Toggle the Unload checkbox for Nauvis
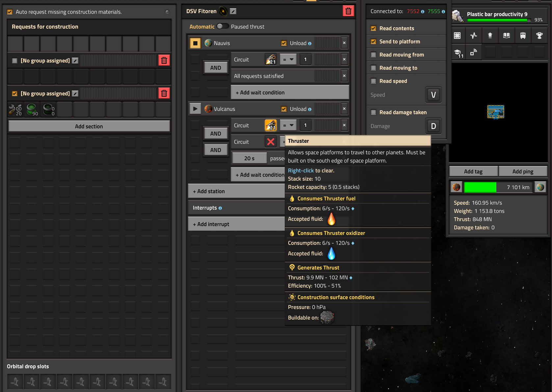This screenshot has width=552, height=392. click(x=284, y=43)
